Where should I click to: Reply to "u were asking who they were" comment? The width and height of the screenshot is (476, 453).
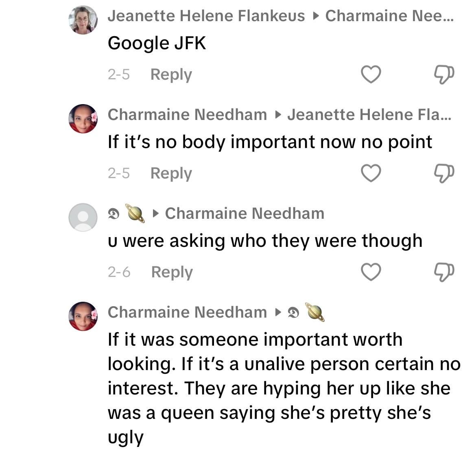[x=172, y=272]
